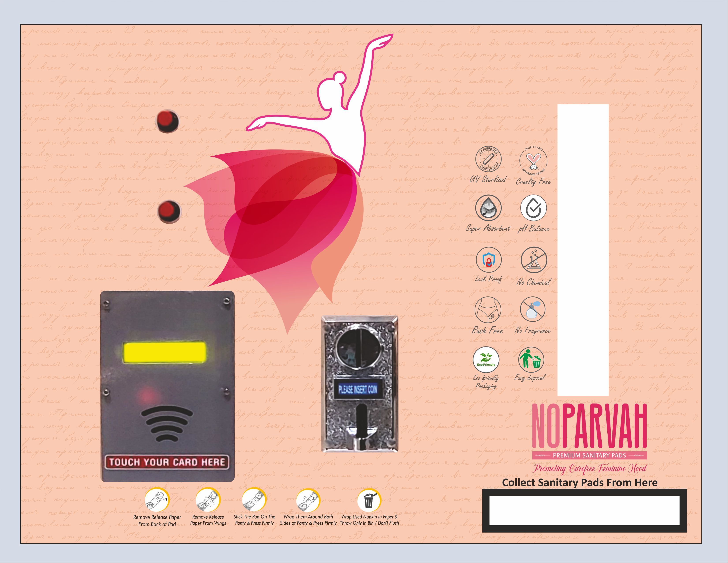The width and height of the screenshot is (728, 563).
Task: Click 'Collect Sanitary Pads From Here' text
Action: 580,483
